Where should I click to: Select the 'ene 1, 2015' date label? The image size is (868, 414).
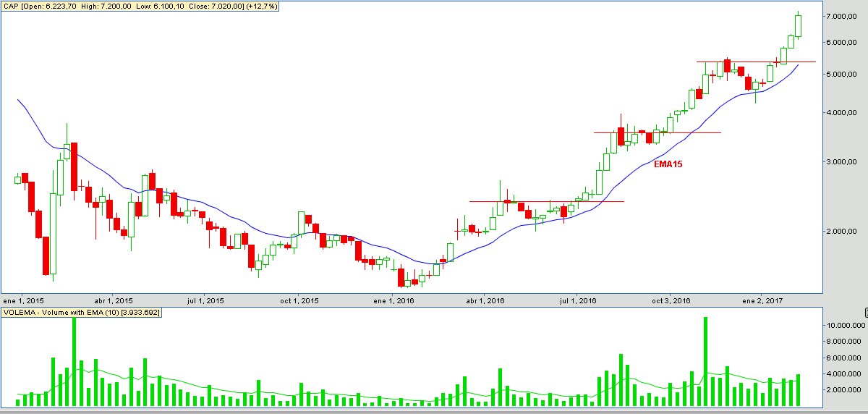(23, 300)
